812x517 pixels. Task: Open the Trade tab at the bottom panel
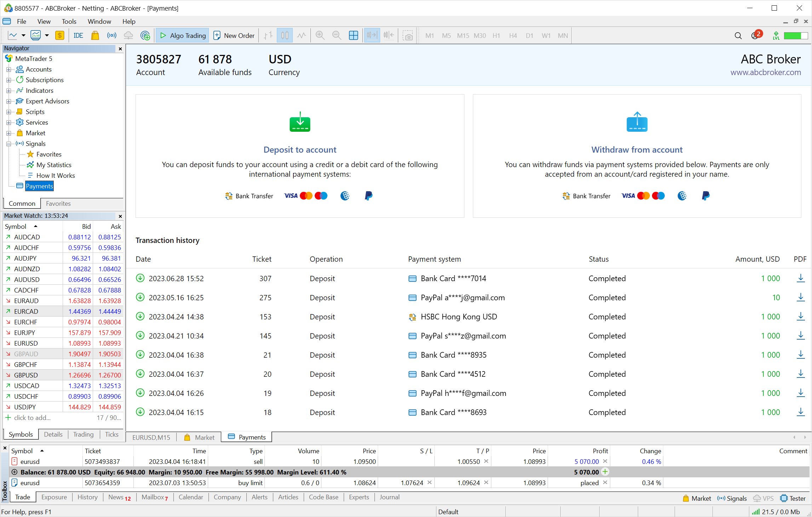(x=22, y=497)
